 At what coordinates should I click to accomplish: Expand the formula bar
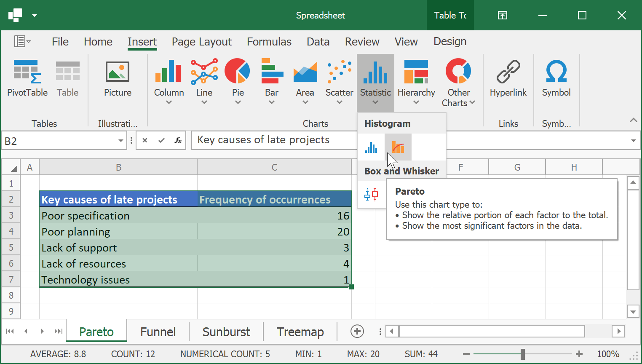(x=633, y=141)
